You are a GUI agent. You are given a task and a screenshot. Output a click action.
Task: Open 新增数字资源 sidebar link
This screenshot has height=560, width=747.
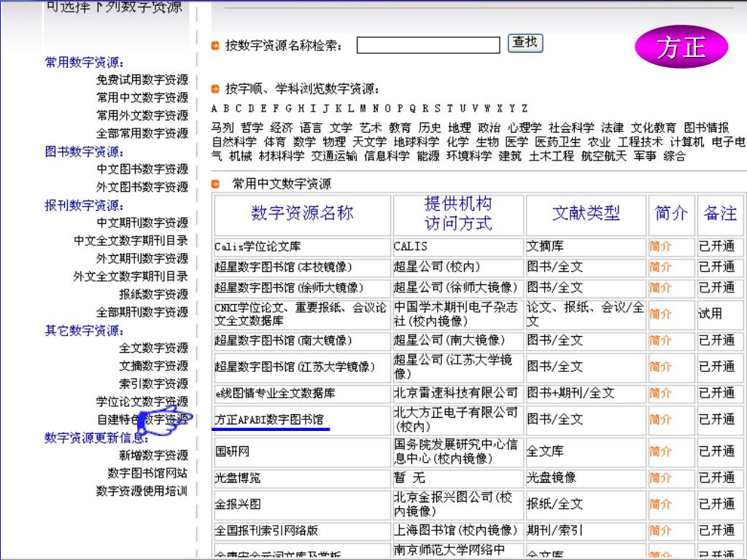153,455
